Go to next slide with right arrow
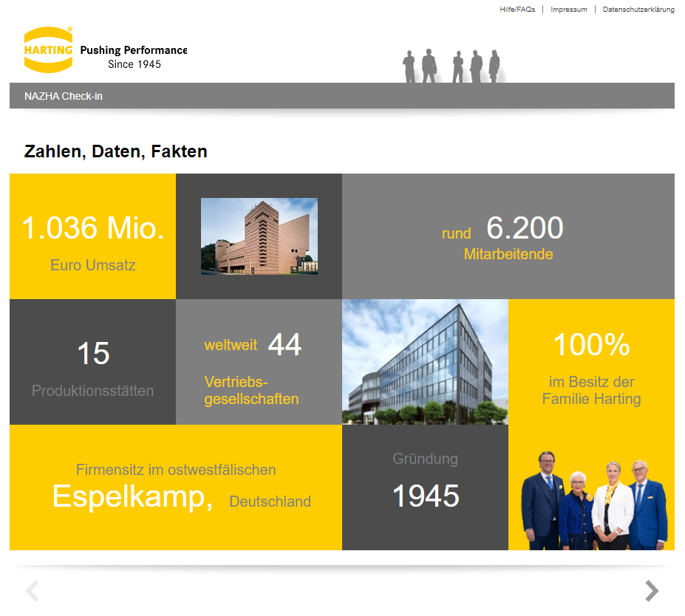 click(652, 591)
